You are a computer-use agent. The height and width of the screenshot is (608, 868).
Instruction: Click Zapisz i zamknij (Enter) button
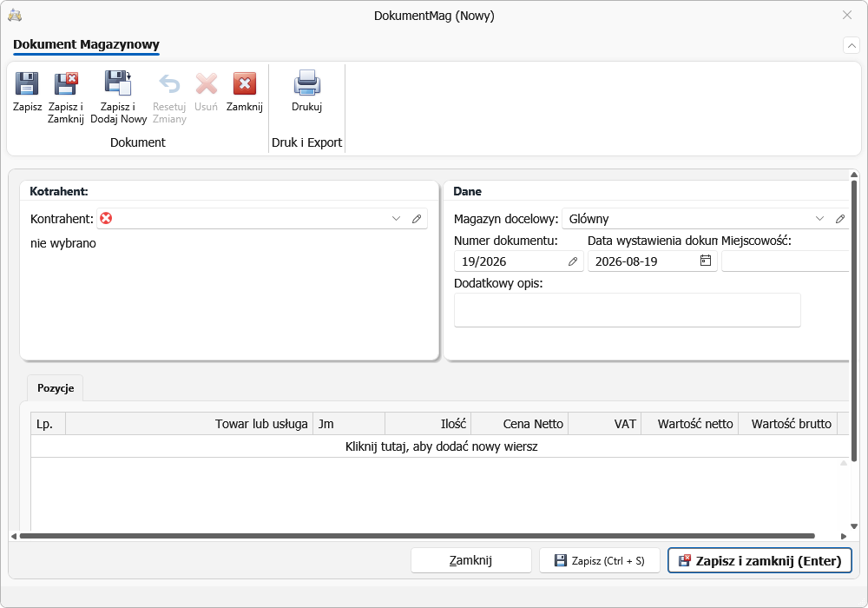[759, 560]
